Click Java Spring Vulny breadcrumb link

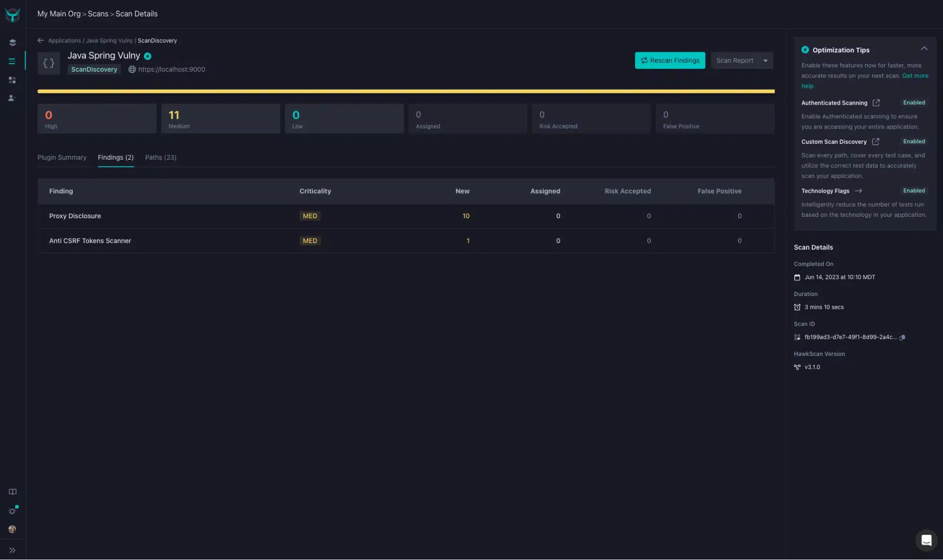(109, 41)
